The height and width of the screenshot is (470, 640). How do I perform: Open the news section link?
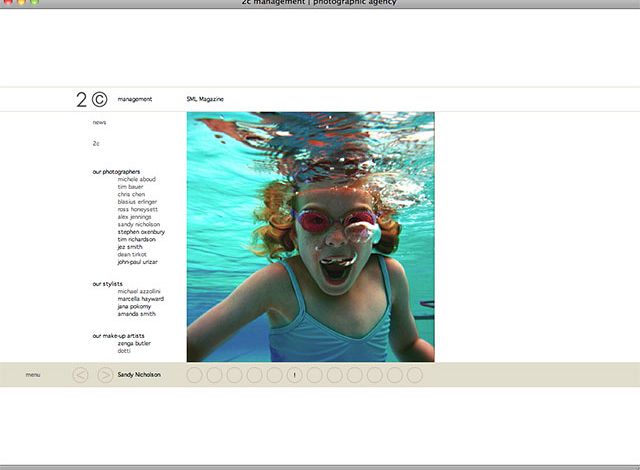99,122
